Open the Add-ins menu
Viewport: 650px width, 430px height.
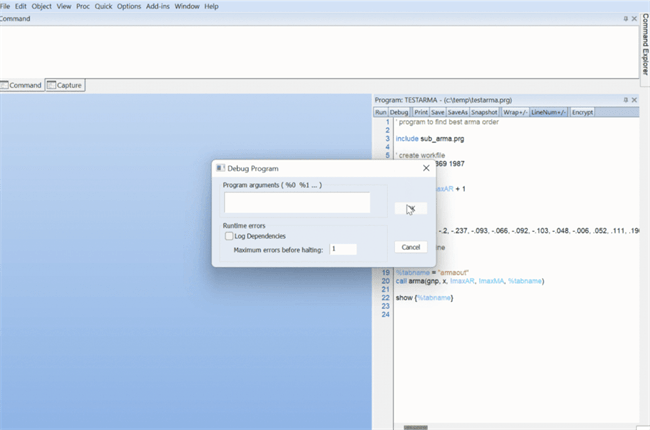158,6
